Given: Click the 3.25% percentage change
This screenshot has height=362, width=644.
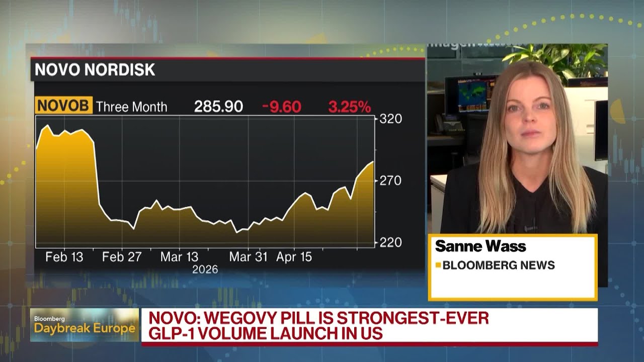Looking at the screenshot, I should click(x=350, y=107).
